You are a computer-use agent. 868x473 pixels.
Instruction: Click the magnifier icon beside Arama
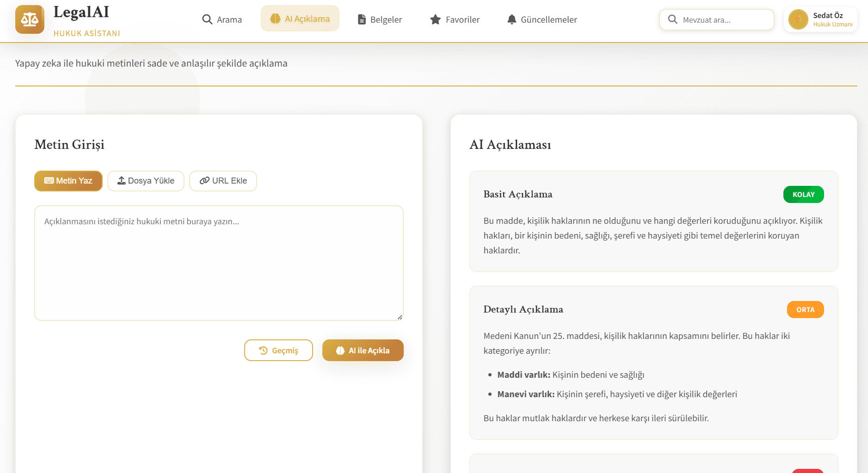click(207, 19)
